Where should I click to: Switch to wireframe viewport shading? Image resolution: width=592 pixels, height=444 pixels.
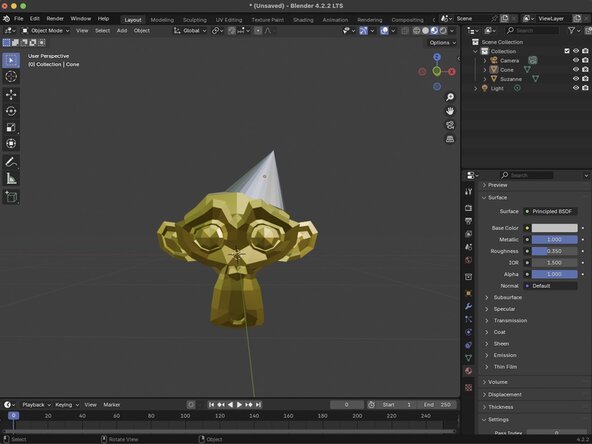(x=416, y=31)
